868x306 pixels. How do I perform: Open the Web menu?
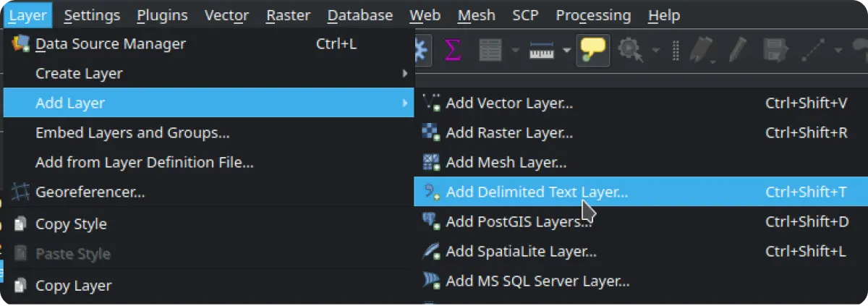(425, 14)
